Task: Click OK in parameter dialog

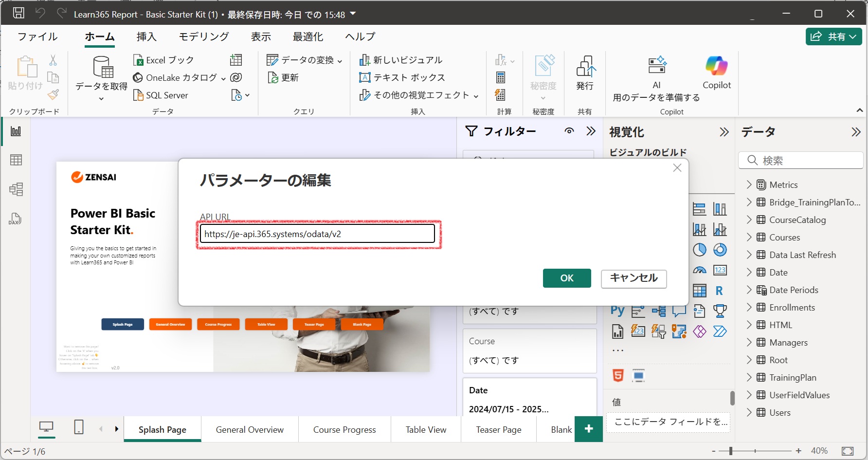Action: (567, 278)
